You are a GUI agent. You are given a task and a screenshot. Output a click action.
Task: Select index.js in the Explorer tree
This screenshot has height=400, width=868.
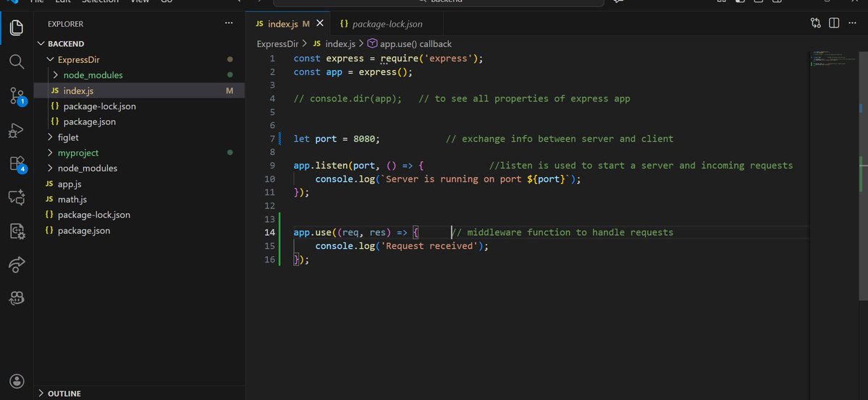[x=140, y=90]
